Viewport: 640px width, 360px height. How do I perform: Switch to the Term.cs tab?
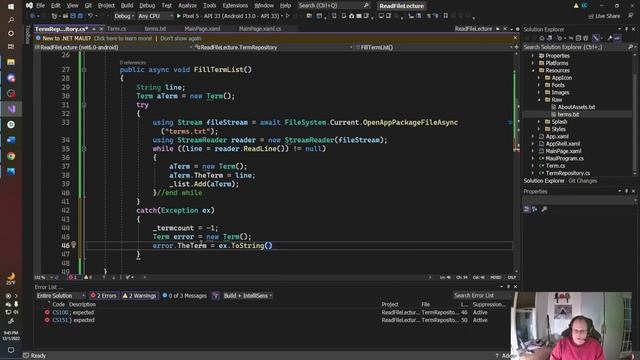(116, 29)
